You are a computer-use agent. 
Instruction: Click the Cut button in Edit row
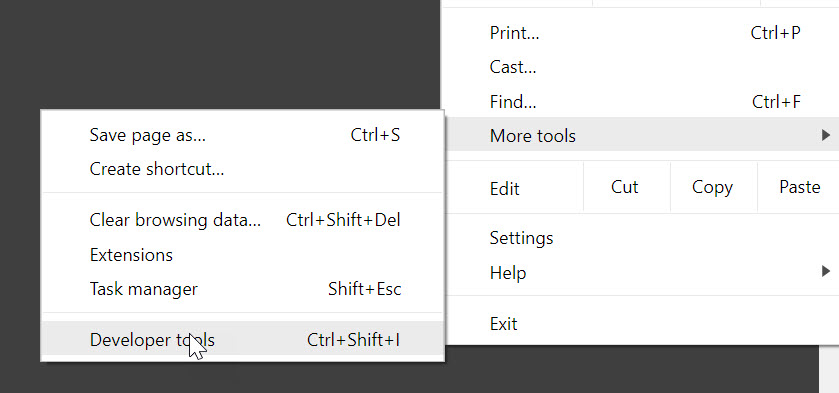pos(624,187)
